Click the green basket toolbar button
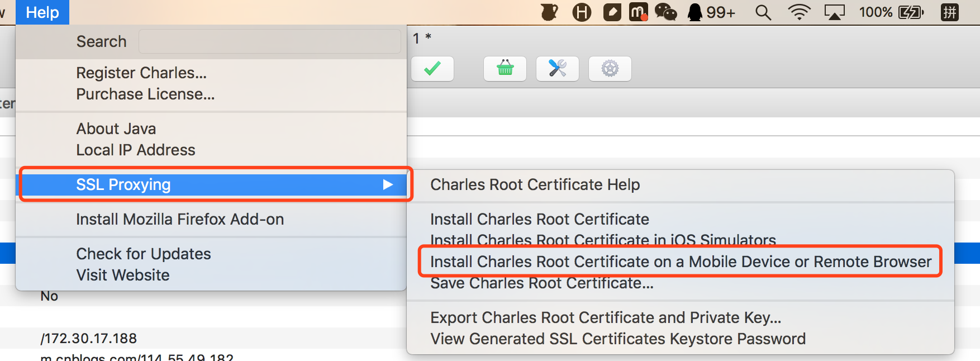Image resolution: width=980 pixels, height=361 pixels. (x=505, y=69)
